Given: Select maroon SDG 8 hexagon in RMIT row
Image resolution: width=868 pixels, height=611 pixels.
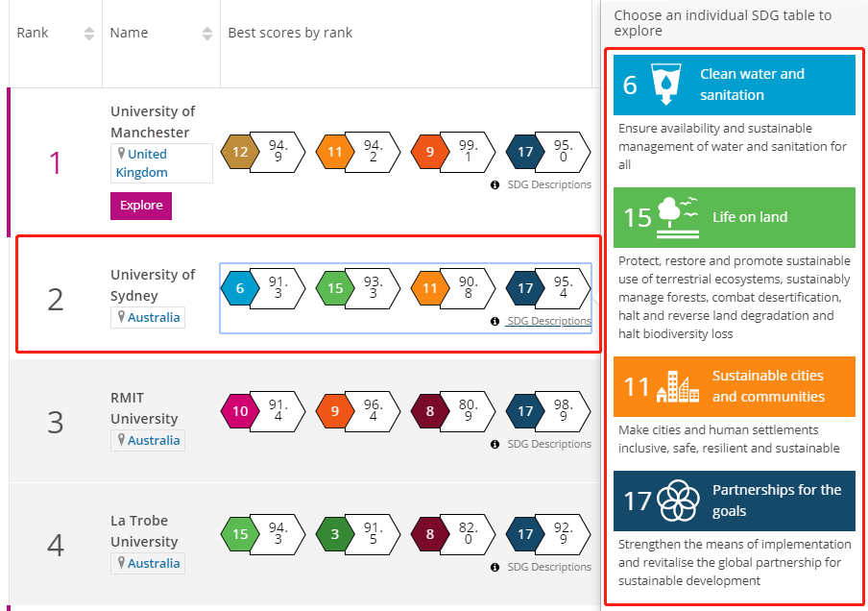Looking at the screenshot, I should pyautogui.click(x=430, y=411).
